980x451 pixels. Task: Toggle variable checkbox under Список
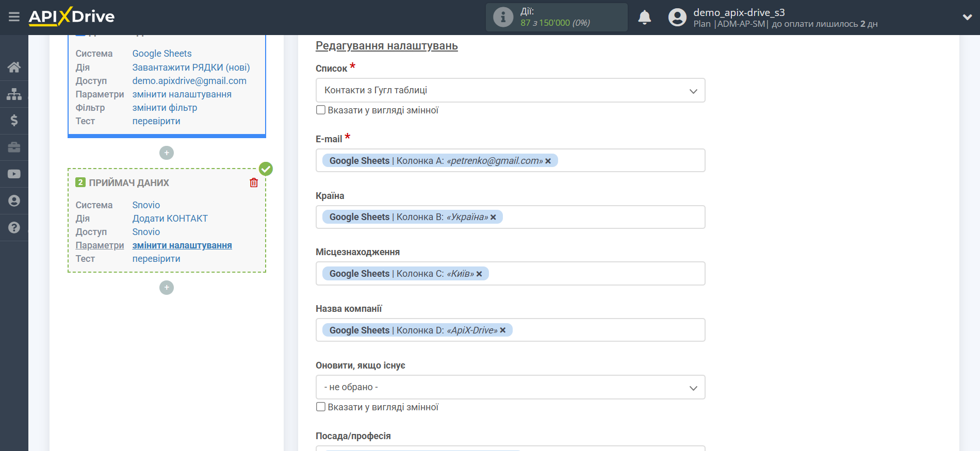tap(321, 110)
